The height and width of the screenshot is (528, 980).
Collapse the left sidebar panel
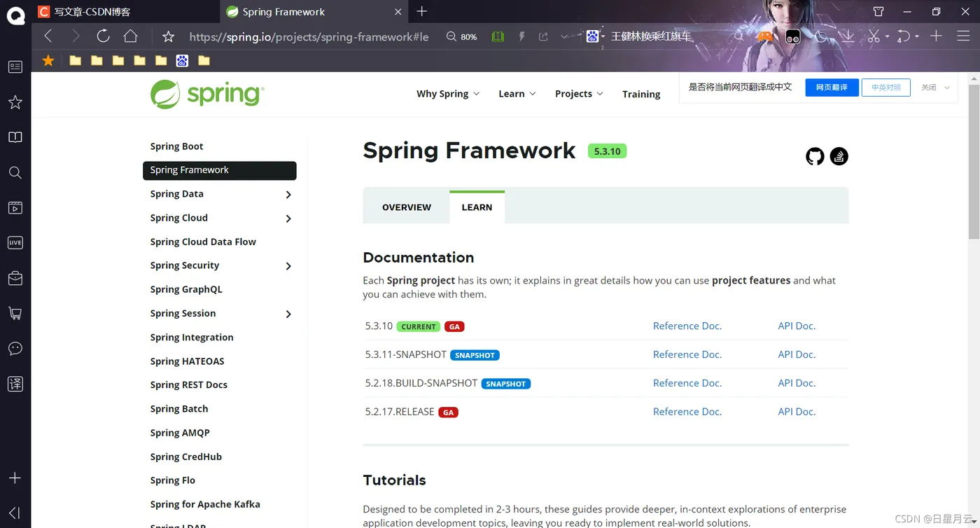click(x=15, y=513)
